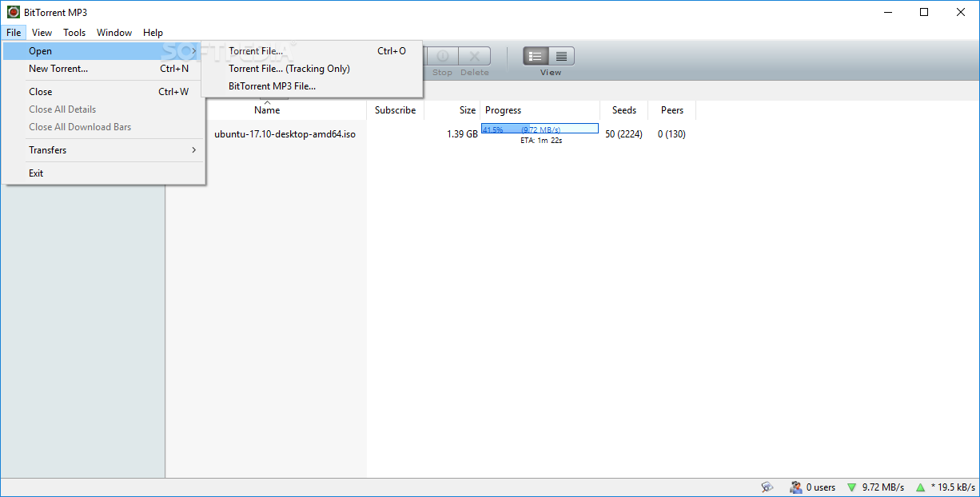
Task: Select Close in the File menu
Action: point(103,92)
